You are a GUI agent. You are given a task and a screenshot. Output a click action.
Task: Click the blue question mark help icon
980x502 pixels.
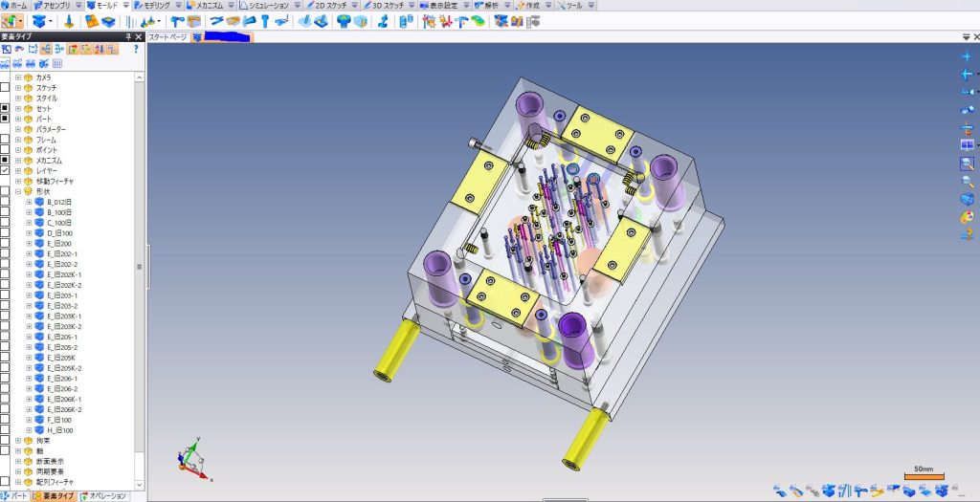click(137, 49)
